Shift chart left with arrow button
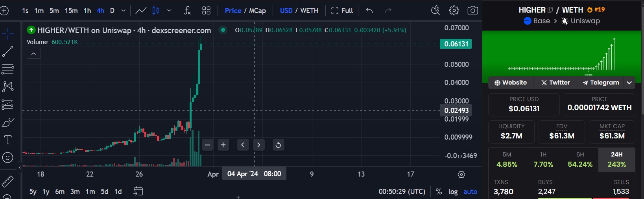Viewport: 644px width, 199px height. click(x=243, y=145)
